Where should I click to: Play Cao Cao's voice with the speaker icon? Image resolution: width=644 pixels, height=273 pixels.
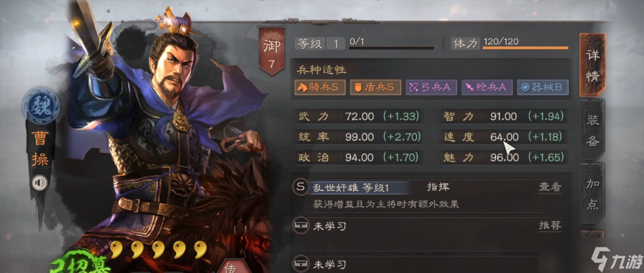coord(40,182)
